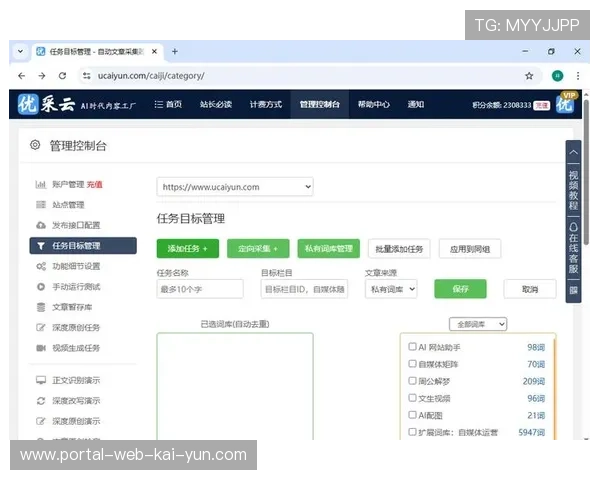Click the 任务名称 text input field
Viewport: 600px width, 480px height.
(200, 289)
